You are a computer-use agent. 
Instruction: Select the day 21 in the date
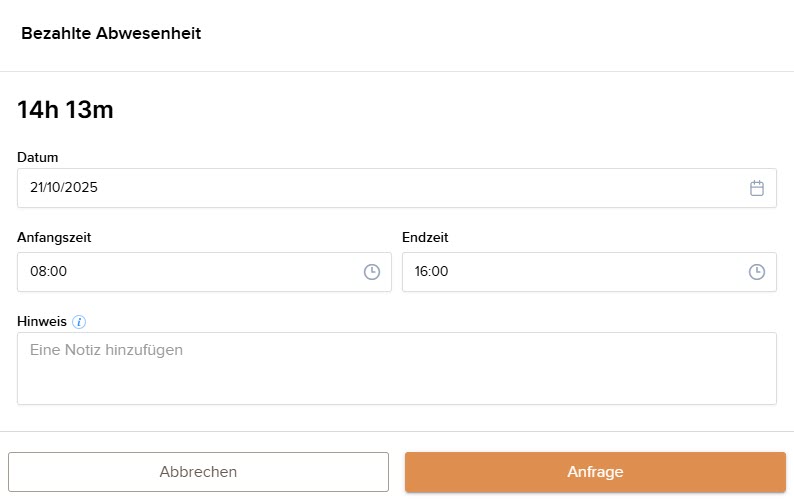[37, 188]
